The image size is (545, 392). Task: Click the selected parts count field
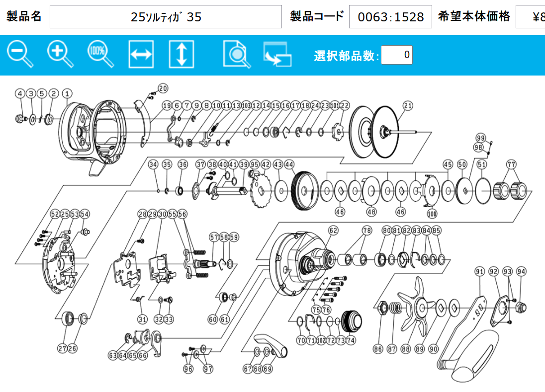396,55
